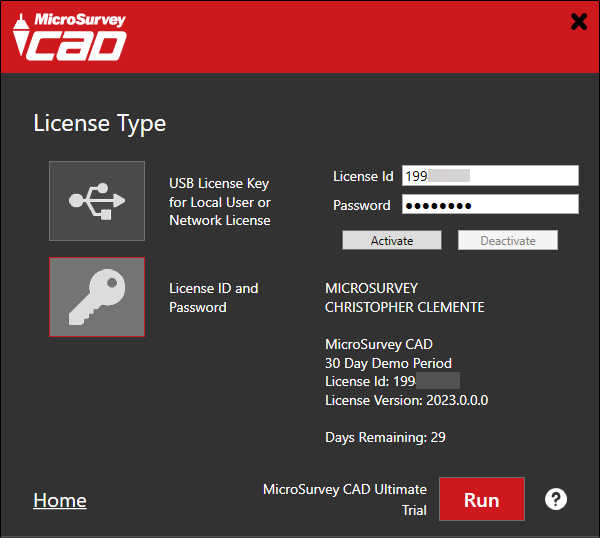Click the Deactivate button
The height and width of the screenshot is (538, 600).
pos(508,240)
